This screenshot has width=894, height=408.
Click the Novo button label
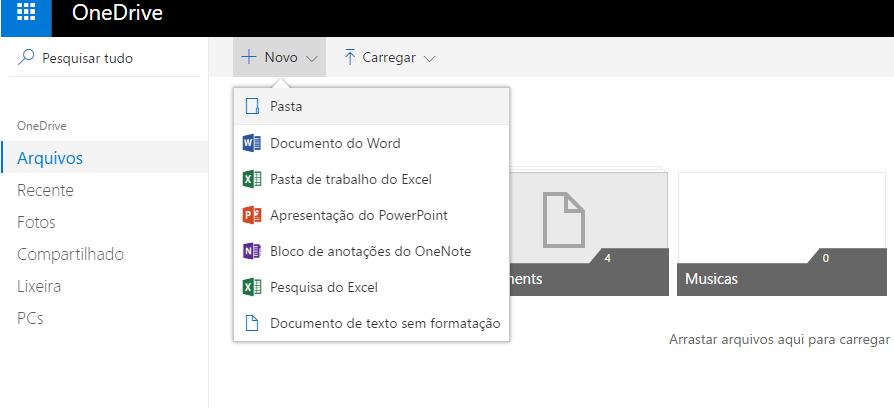click(281, 58)
